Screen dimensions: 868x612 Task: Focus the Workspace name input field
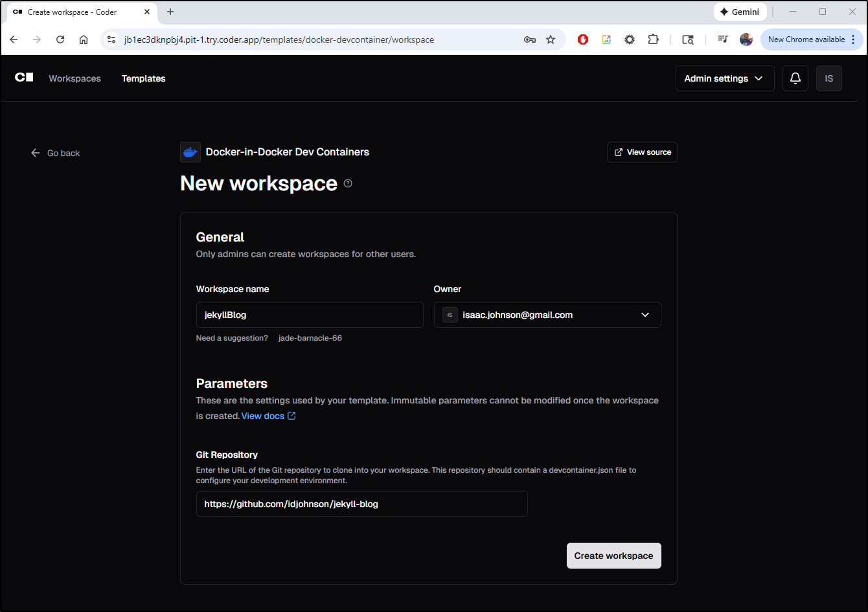(310, 315)
